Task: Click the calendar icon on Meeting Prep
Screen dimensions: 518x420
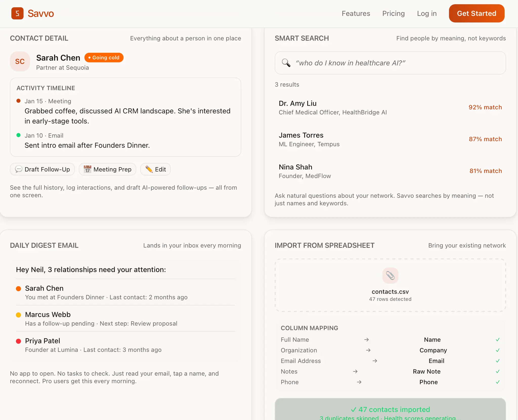Action: tap(88, 169)
